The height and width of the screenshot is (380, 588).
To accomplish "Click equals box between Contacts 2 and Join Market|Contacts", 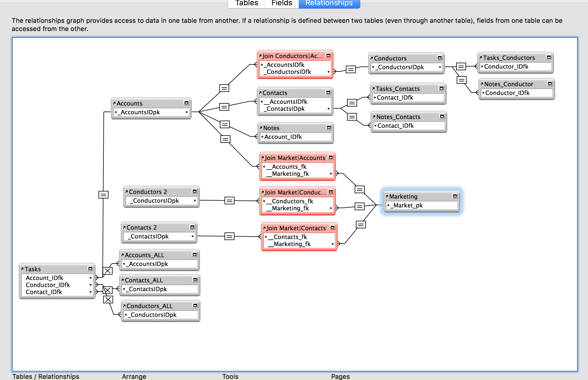I will (229, 236).
